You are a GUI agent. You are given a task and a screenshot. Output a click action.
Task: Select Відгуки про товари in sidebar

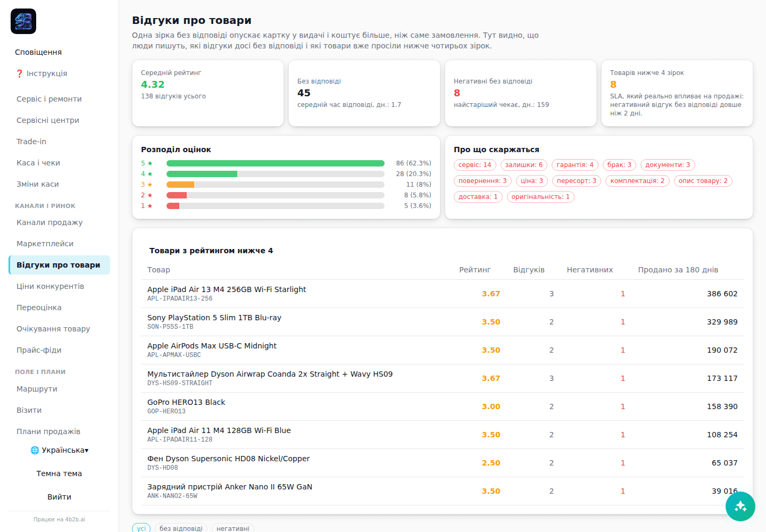[59, 265]
